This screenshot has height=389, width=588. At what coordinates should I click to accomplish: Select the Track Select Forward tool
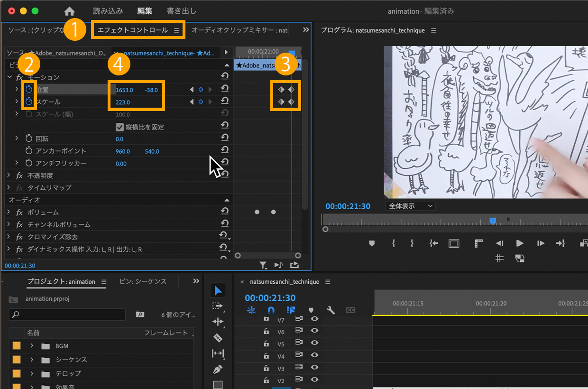218,306
